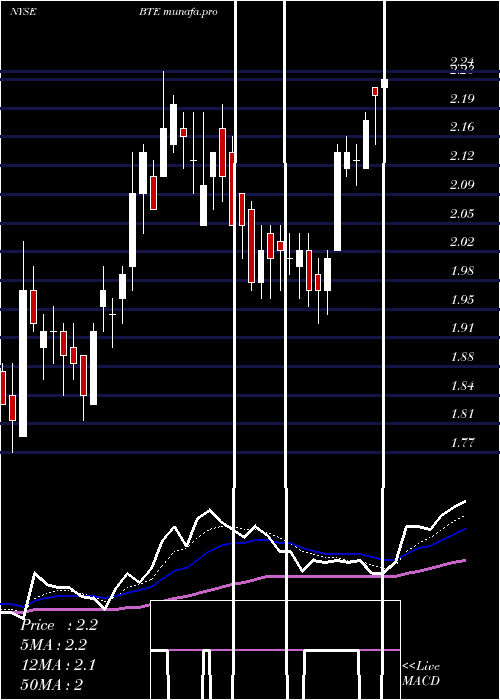Select the 1.84 price axis label
This screenshot has width=500, height=700.
pos(462,385)
